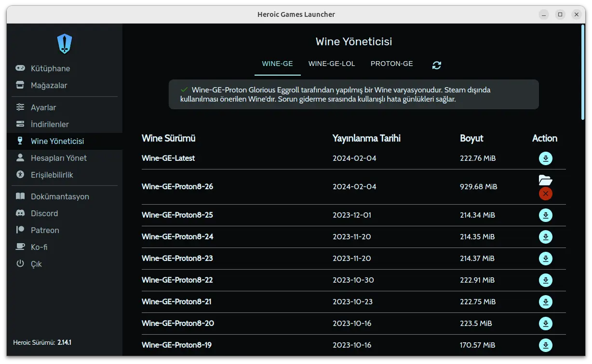
Task: Click the Heroic Sürümü 2.14.1 version text
Action: tap(42, 342)
